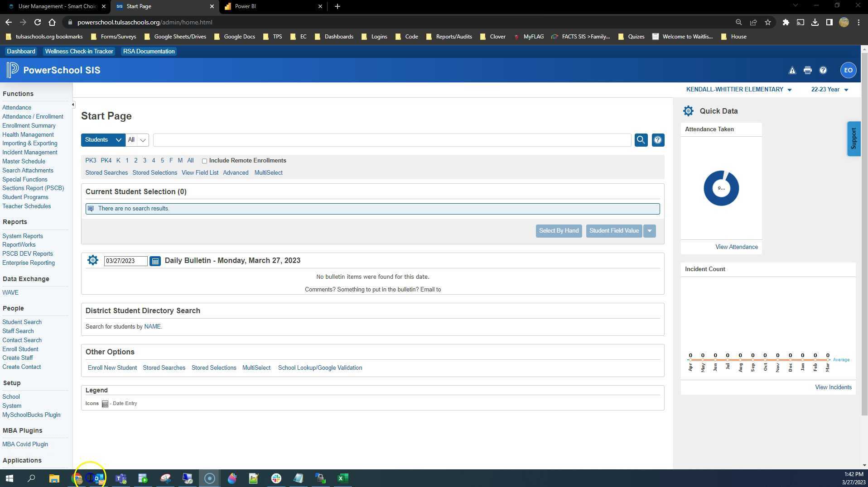This screenshot has width=868, height=487.
Task: Click the printer icon in the header
Action: tap(807, 70)
